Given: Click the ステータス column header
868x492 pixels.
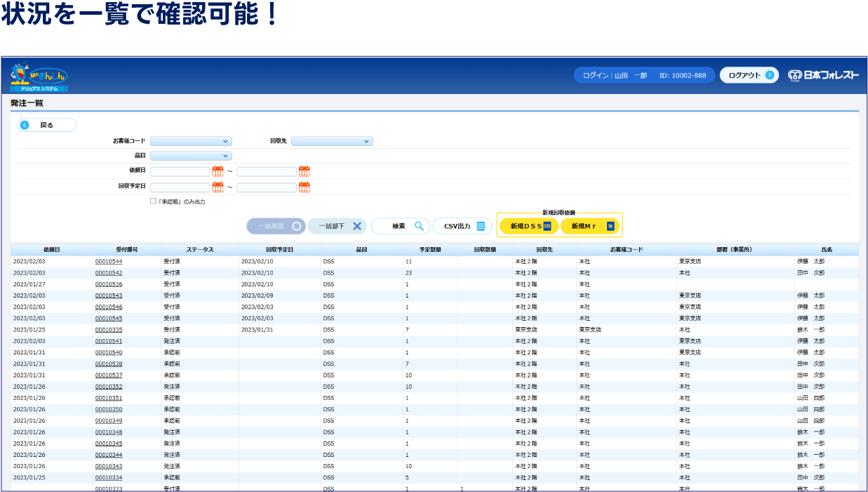Looking at the screenshot, I should tap(200, 250).
